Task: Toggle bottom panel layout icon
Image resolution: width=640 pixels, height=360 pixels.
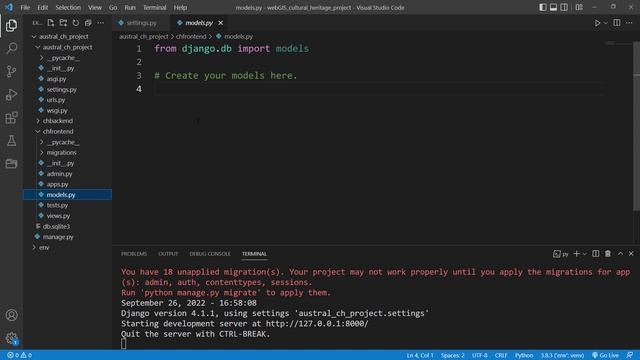Action: [x=553, y=7]
